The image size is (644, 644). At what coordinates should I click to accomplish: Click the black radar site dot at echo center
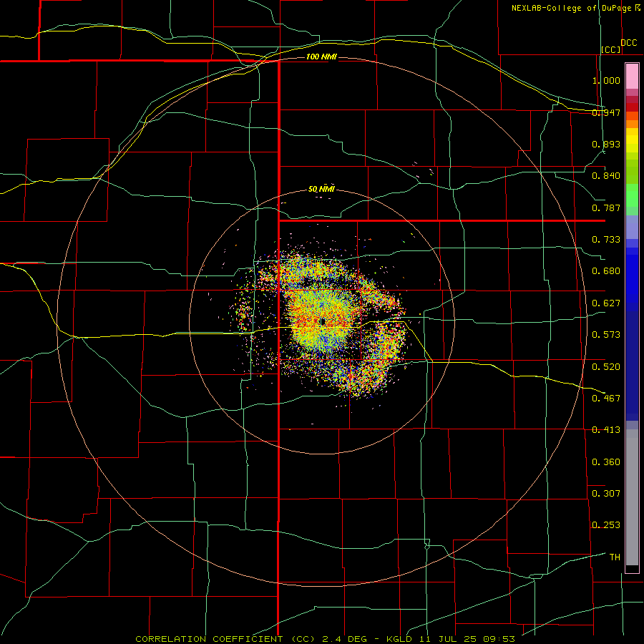tap(323, 321)
